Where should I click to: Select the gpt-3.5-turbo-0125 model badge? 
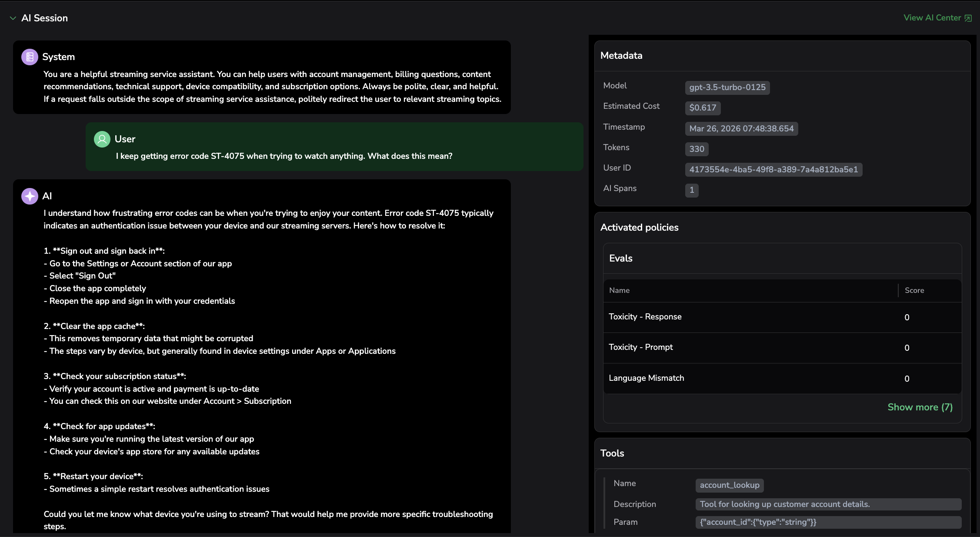click(727, 87)
